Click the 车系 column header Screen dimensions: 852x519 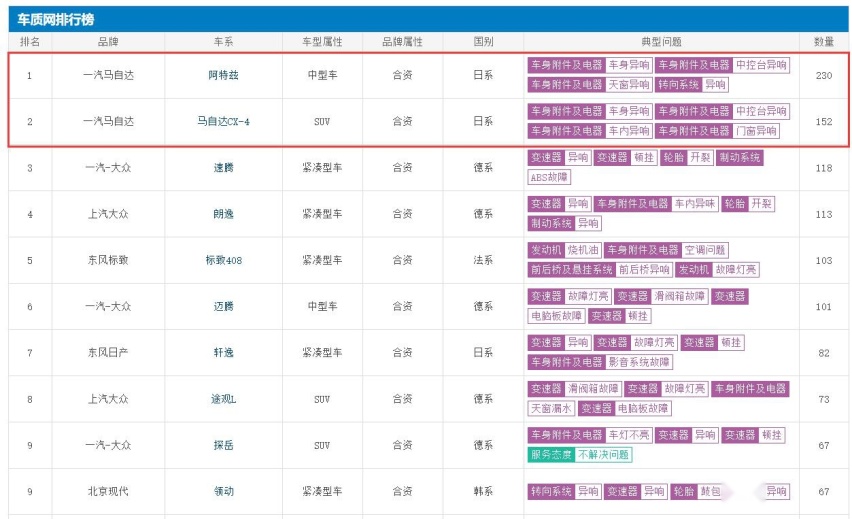click(223, 42)
